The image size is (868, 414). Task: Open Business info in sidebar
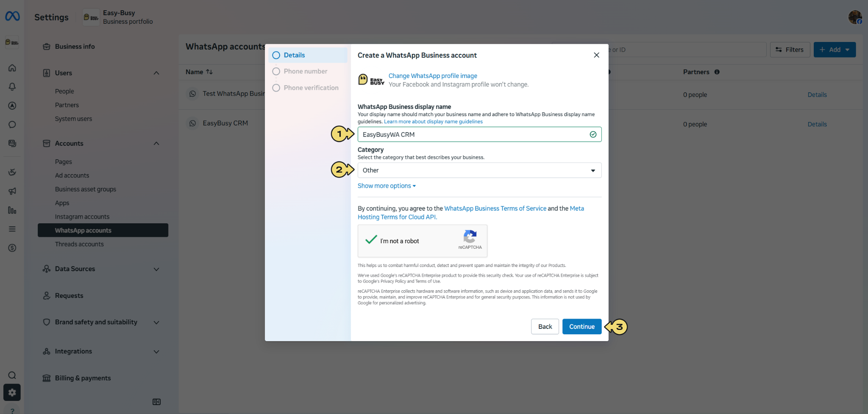tap(75, 47)
